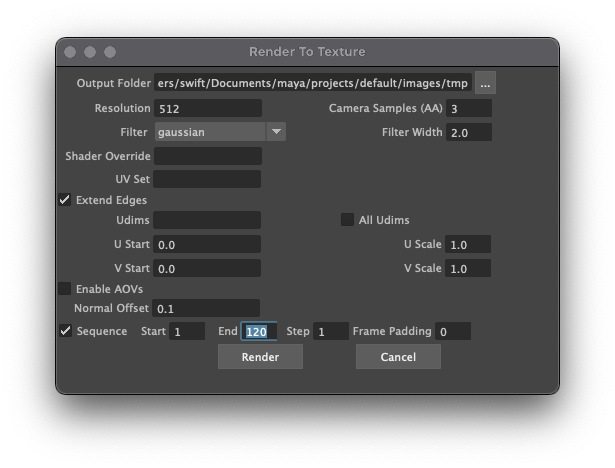Select the UV Set text field
Image resolution: width=615 pixels, height=468 pixels.
pos(207,179)
